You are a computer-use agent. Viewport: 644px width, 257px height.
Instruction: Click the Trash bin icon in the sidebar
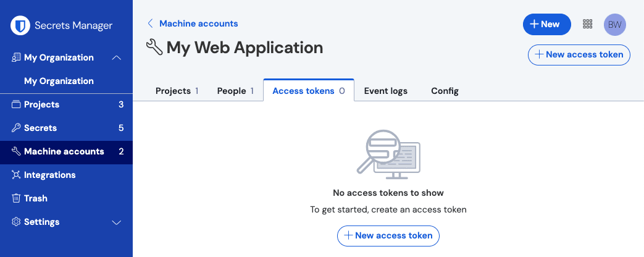coord(16,198)
